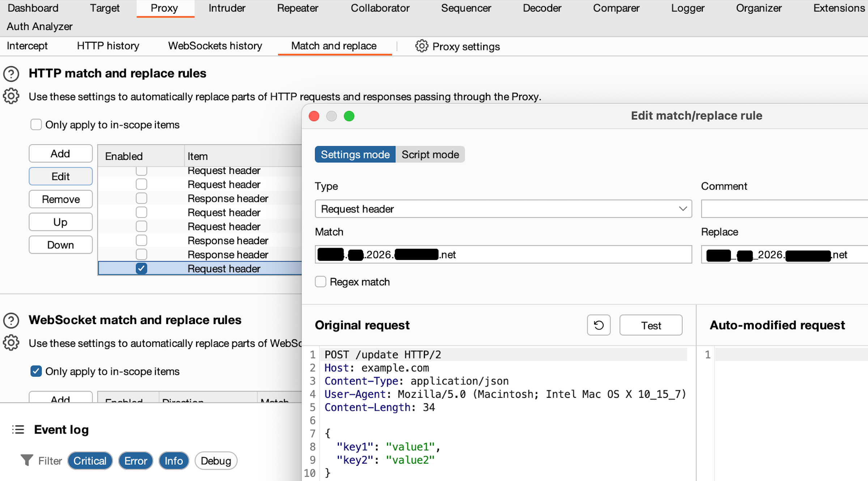Reset the original request with revert icon
The image size is (868, 481).
coord(599,325)
